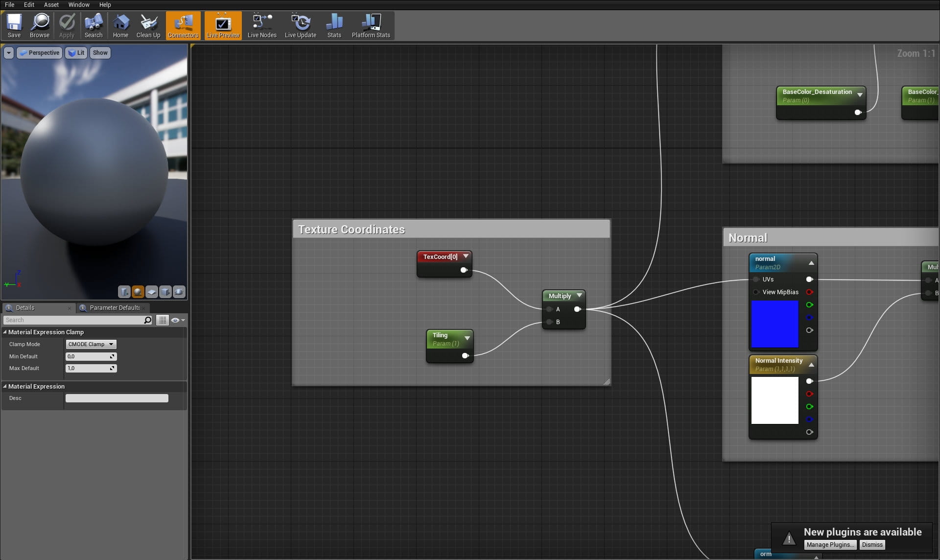
Task: Collapse the normal Param2D node preview
Action: 811,263
